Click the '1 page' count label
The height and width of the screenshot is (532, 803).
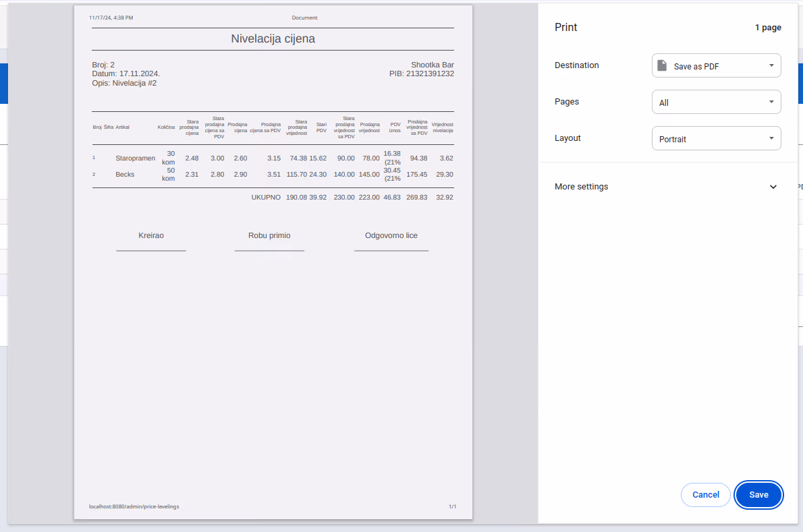tap(768, 28)
